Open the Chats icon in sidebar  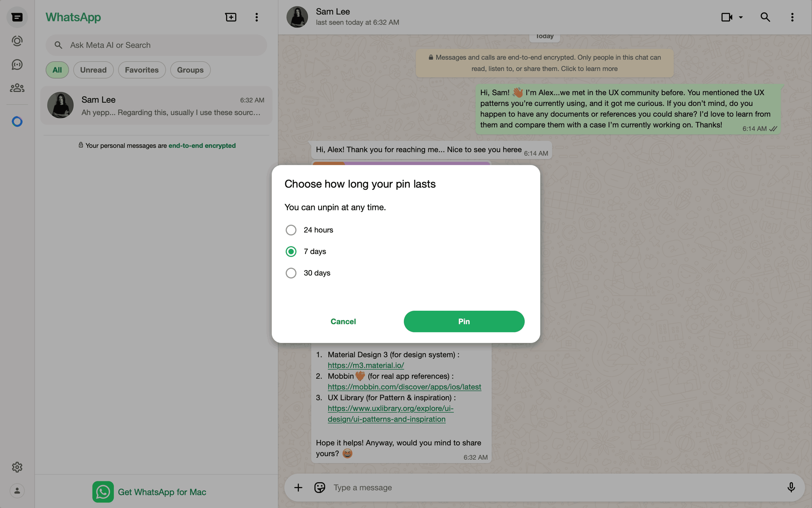tap(17, 17)
